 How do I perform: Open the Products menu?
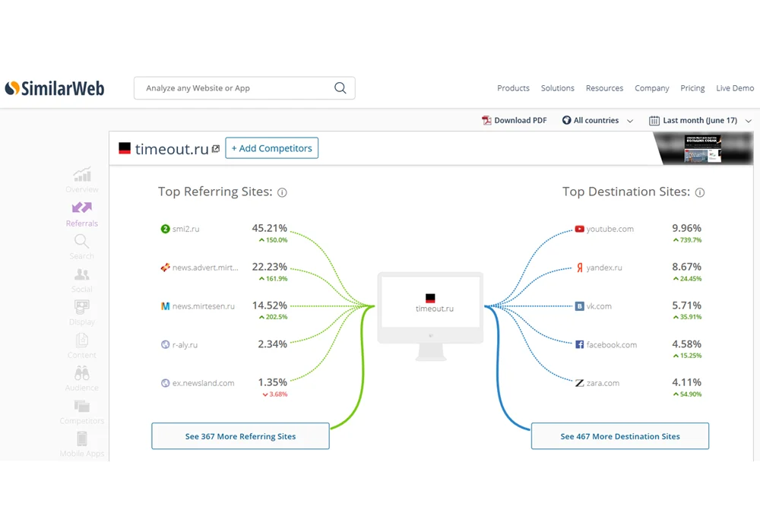[513, 88]
